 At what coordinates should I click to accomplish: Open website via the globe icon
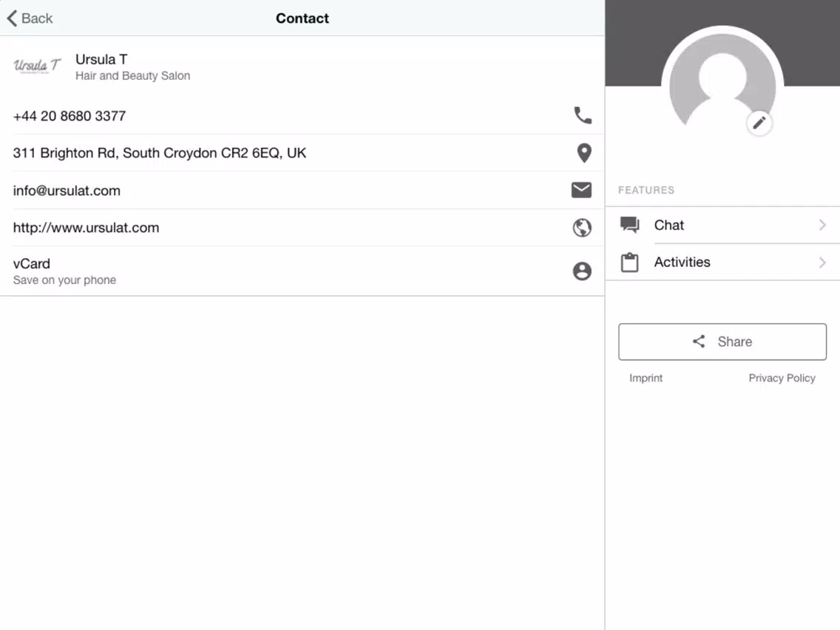coord(582,228)
